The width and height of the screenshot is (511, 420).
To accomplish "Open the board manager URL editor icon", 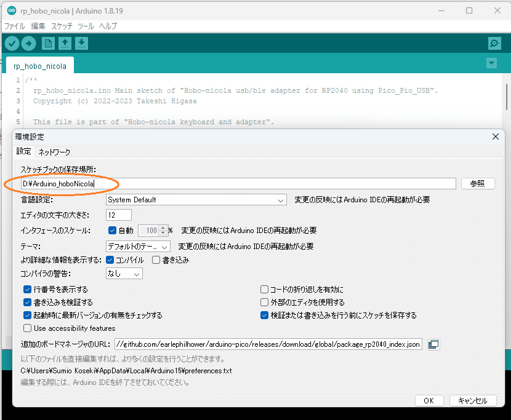I will [x=433, y=344].
